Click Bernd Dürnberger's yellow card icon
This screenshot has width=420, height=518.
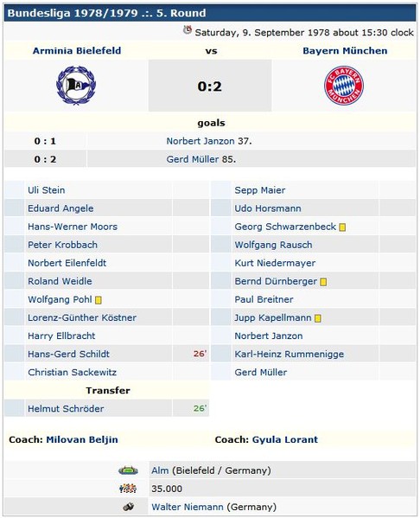(323, 282)
